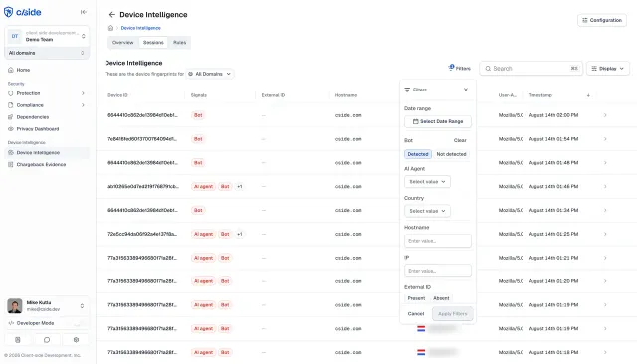Select Present for External ID

tap(416, 298)
